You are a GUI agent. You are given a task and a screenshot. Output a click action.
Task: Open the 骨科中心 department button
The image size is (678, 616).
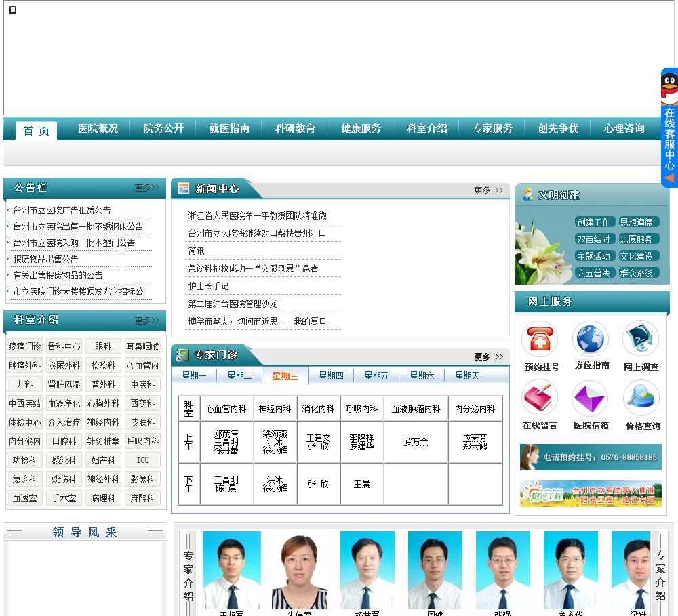tap(64, 346)
